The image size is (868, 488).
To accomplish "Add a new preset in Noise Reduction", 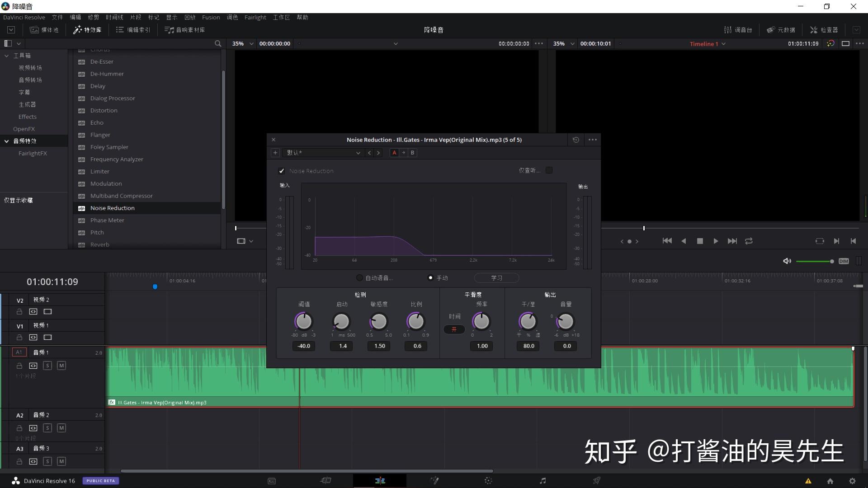I will (x=275, y=153).
